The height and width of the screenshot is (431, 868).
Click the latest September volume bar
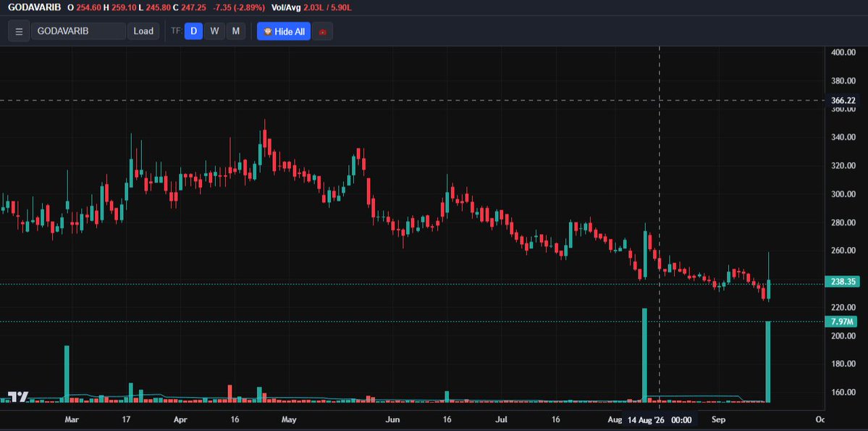pos(768,361)
